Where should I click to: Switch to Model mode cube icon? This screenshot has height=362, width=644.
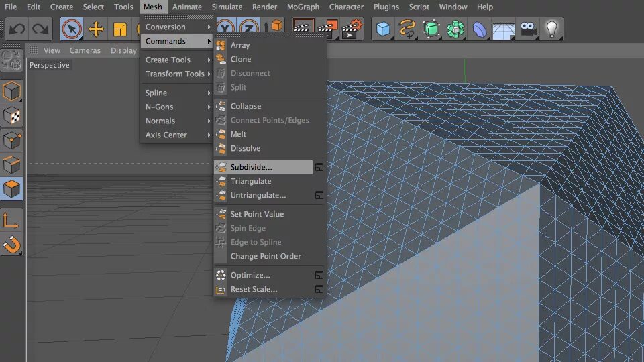(11, 91)
